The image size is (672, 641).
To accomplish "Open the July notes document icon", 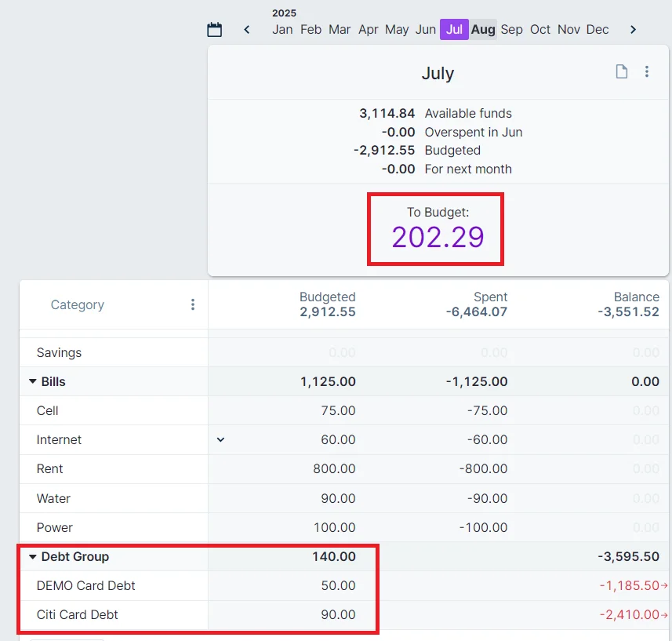I will [621, 72].
